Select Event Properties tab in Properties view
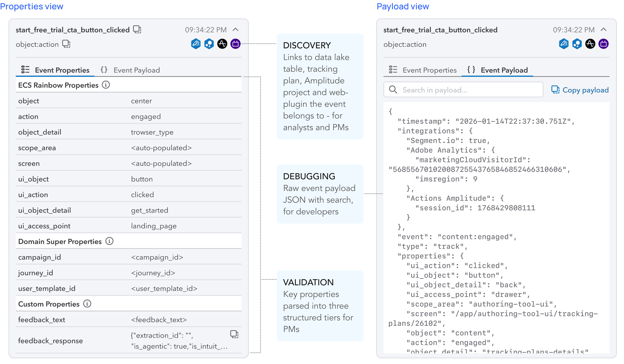Viewport: 624px width, 364px height. pos(55,70)
